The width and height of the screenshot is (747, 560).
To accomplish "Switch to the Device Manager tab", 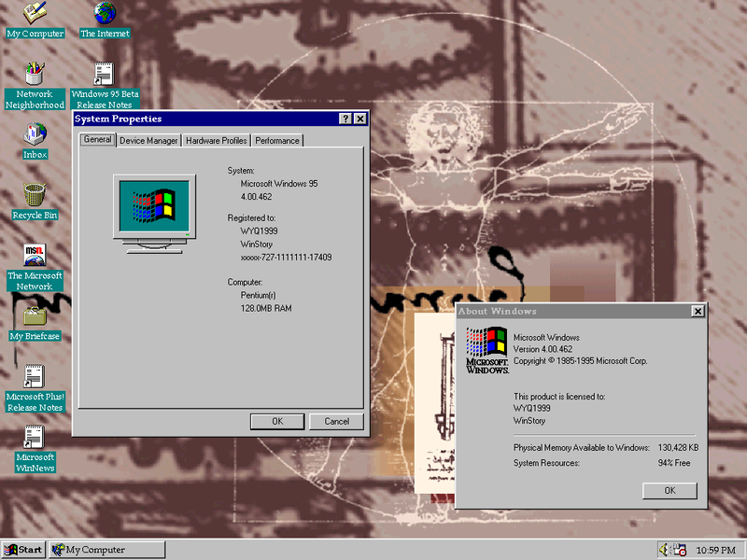I will pyautogui.click(x=148, y=140).
